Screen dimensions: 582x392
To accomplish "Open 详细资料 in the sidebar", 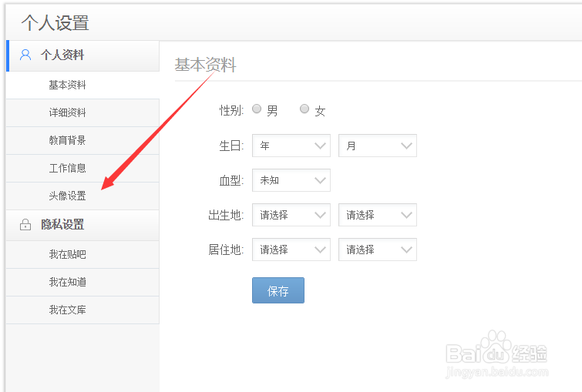I will (82, 112).
